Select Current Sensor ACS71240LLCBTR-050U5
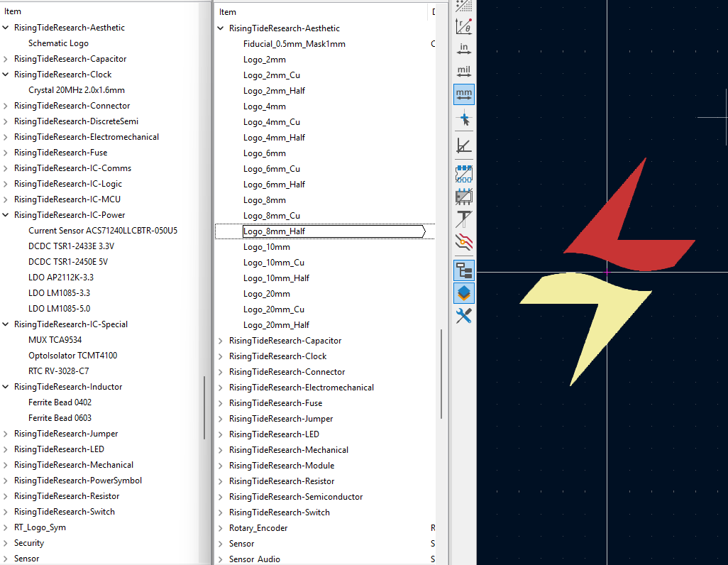 coord(103,231)
